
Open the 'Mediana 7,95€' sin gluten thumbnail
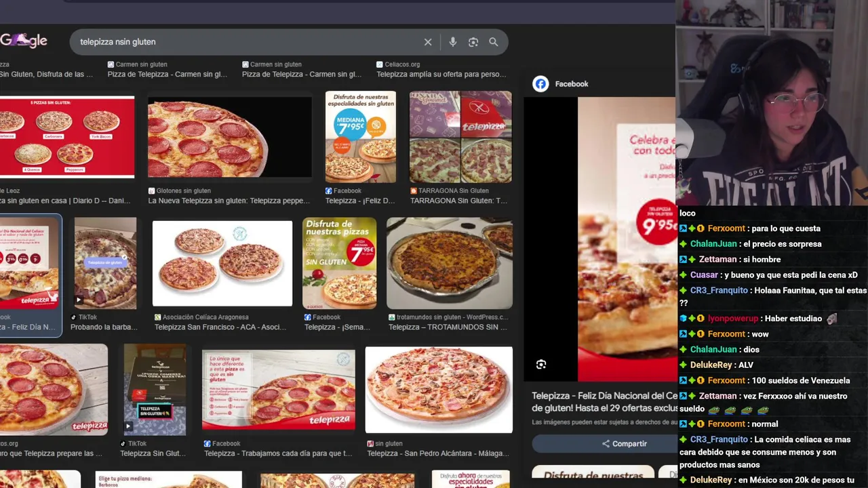coord(361,137)
